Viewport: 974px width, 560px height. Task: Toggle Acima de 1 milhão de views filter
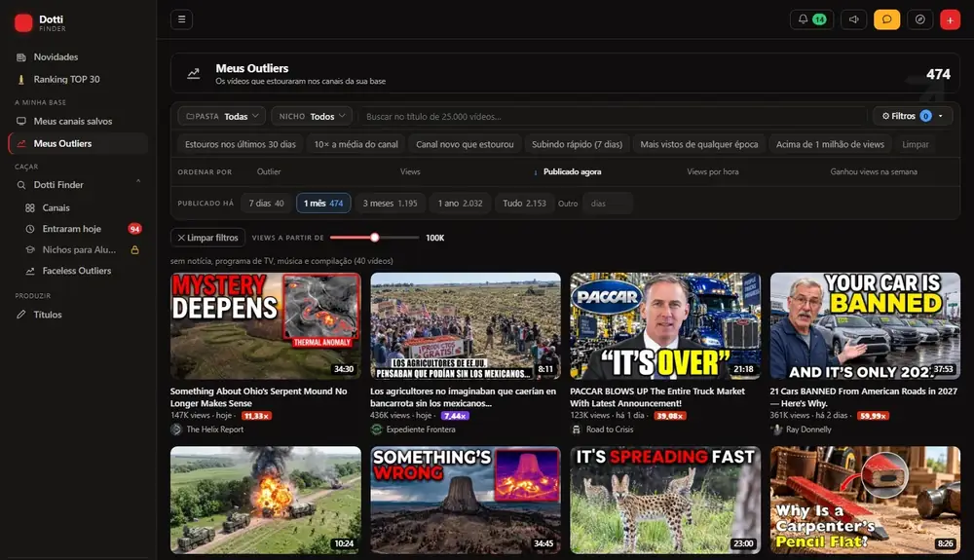pyautogui.click(x=830, y=144)
